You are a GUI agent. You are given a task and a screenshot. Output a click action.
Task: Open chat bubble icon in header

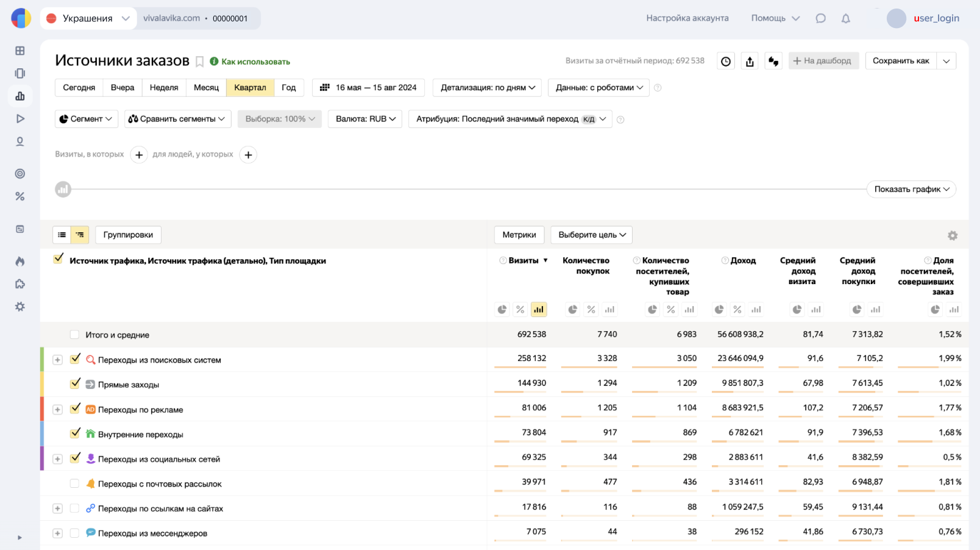(x=821, y=18)
